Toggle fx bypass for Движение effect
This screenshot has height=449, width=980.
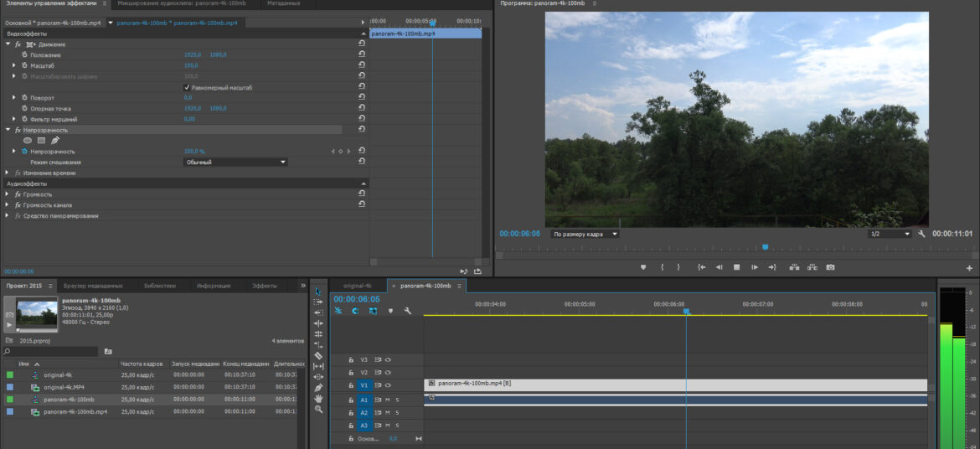18,44
